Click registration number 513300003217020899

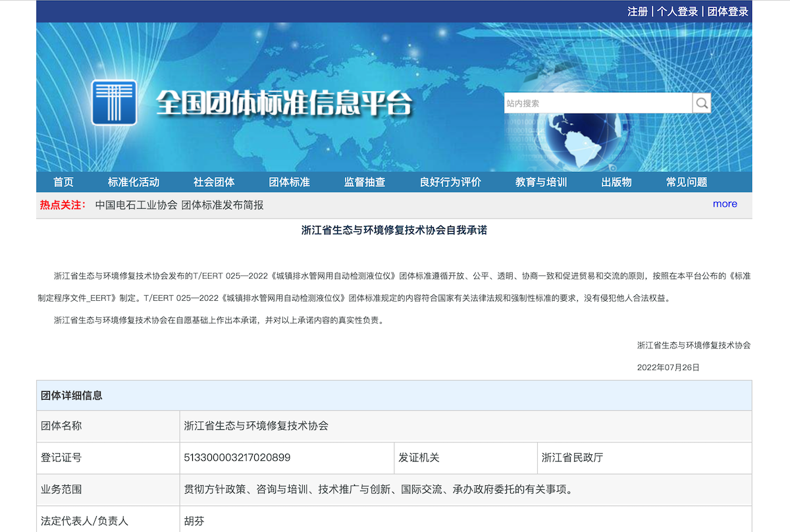pos(238,458)
